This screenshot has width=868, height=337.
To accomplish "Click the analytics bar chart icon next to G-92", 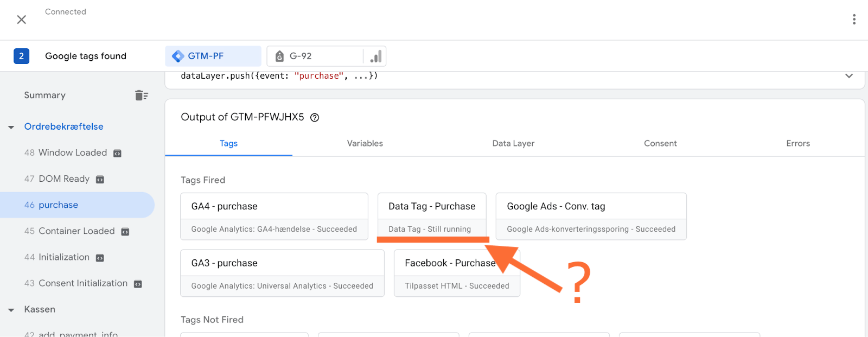I will (x=375, y=56).
